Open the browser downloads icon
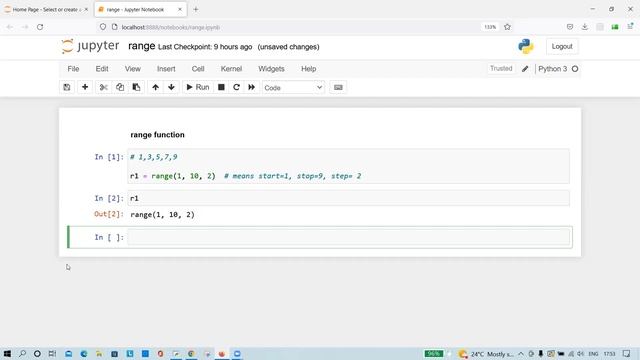Viewport: 640px width, 360px height. (x=585, y=27)
